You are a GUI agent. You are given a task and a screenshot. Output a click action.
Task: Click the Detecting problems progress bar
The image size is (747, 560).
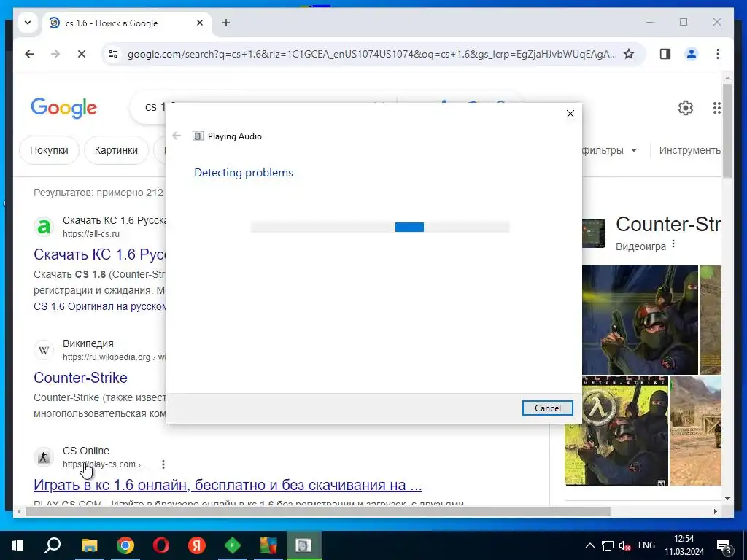[x=380, y=227]
